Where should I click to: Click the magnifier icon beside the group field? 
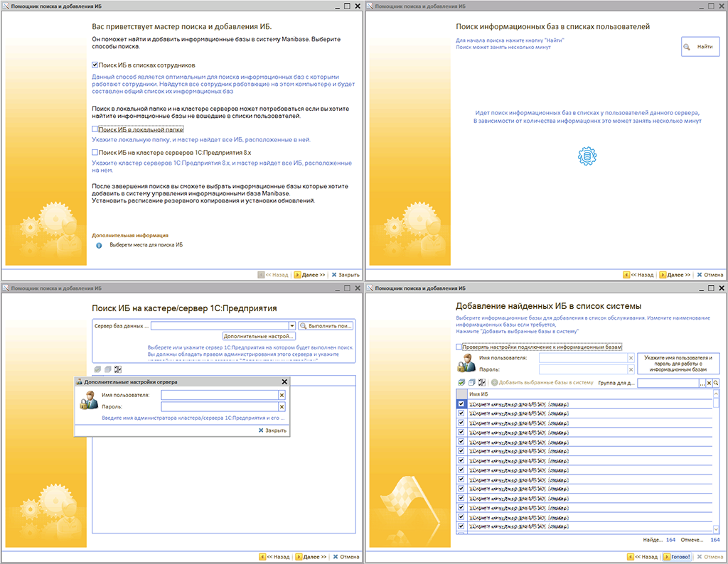pos(716,383)
